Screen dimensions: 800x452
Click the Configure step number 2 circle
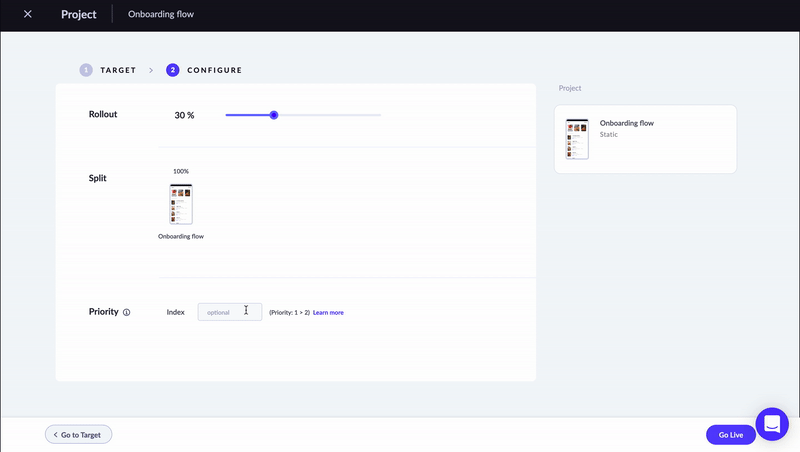point(172,70)
